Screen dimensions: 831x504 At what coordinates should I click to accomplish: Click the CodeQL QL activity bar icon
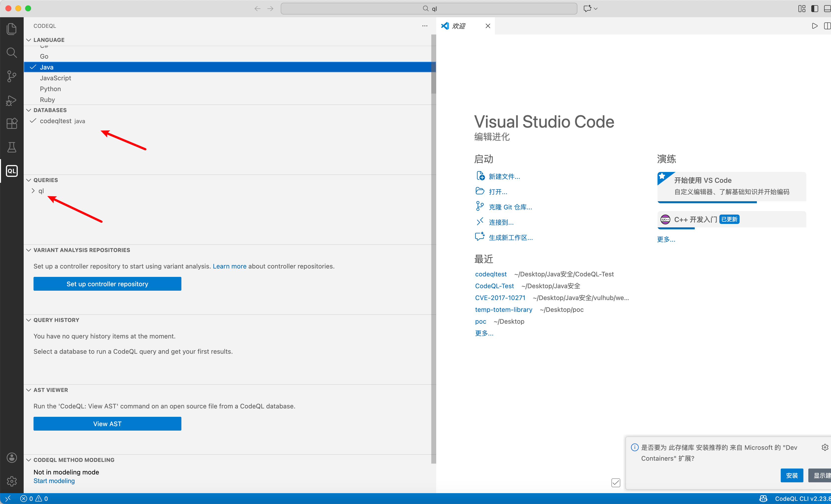(x=12, y=171)
